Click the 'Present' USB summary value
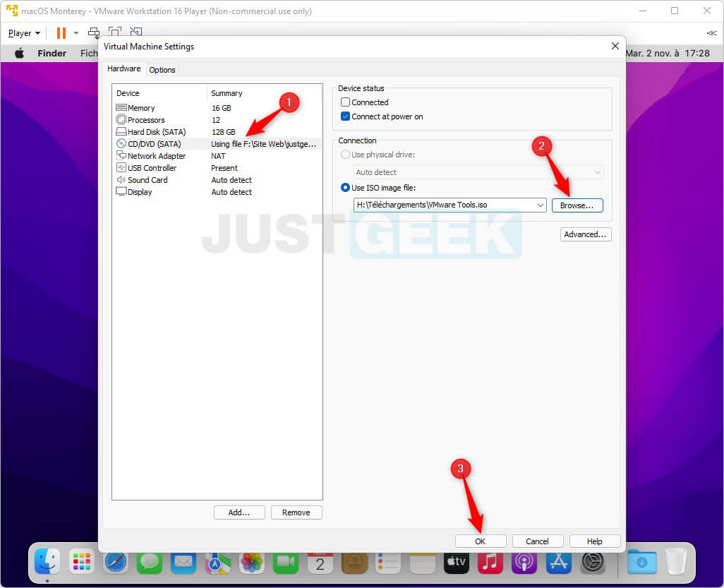Screen dimensions: 724x588 point(224,168)
